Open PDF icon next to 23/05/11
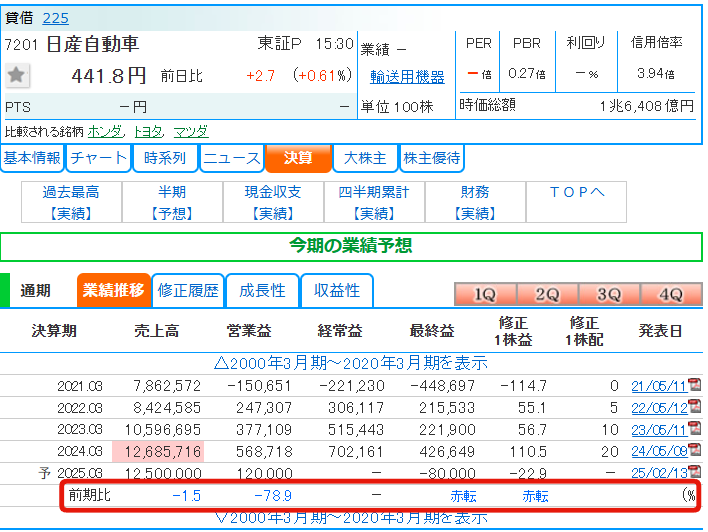The width and height of the screenshot is (708, 532). pos(694,430)
